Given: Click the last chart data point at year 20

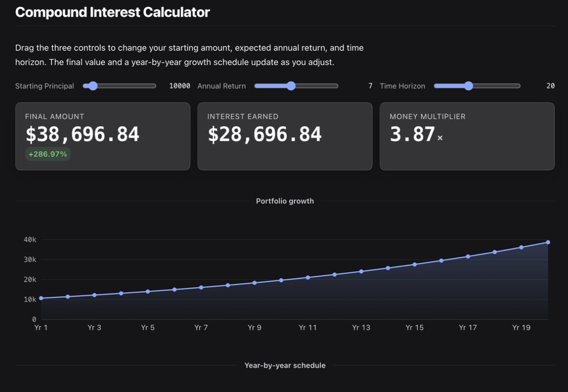Looking at the screenshot, I should 548,242.
